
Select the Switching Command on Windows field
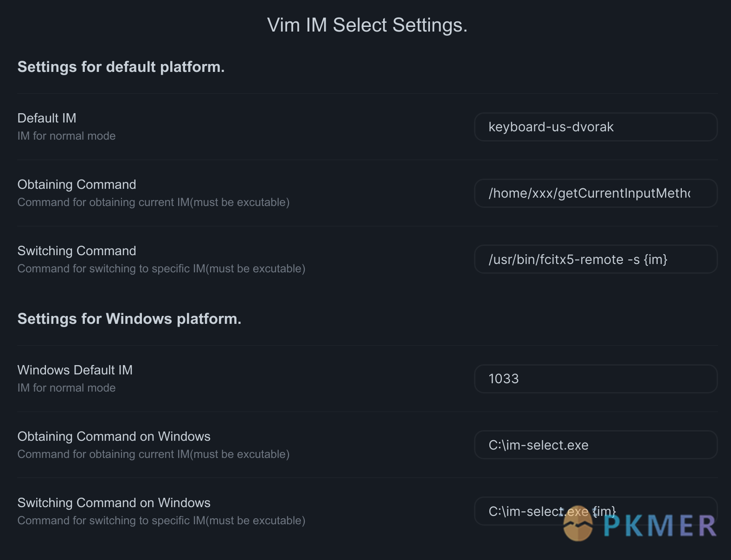(x=595, y=511)
